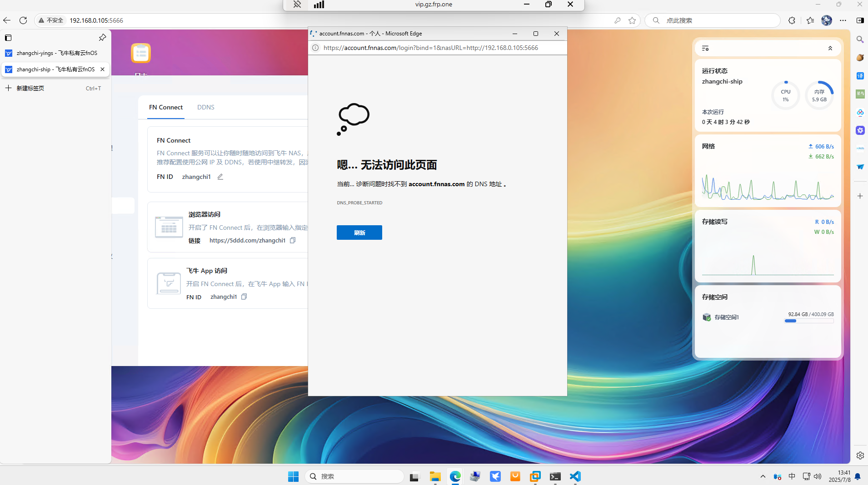This screenshot has height=485, width=868.
Task: Open the FN Connect tab
Action: [166, 107]
